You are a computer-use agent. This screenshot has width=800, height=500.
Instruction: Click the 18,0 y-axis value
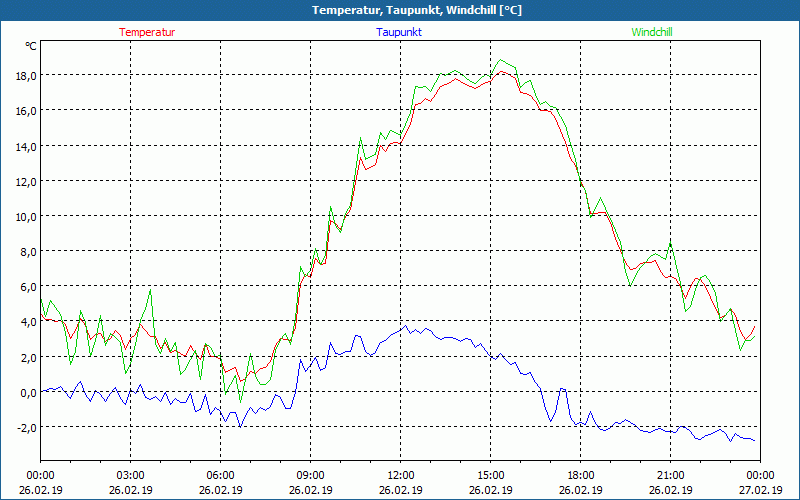click(27, 76)
